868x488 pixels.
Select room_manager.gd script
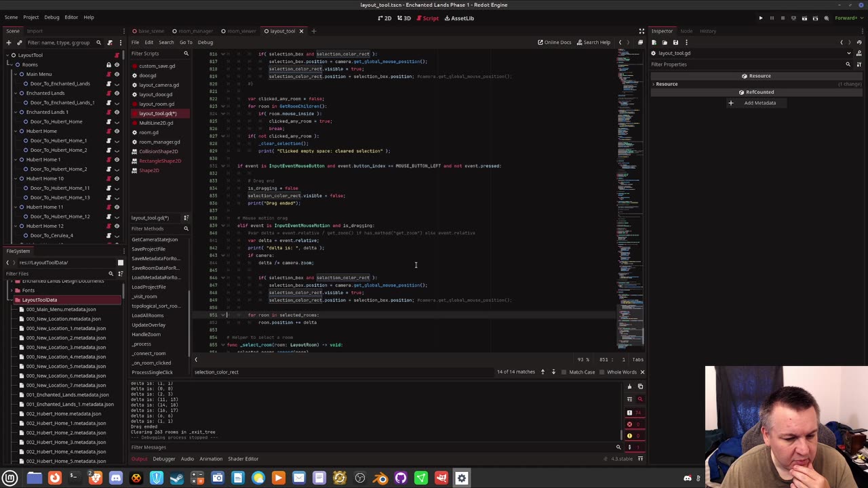[x=159, y=142]
